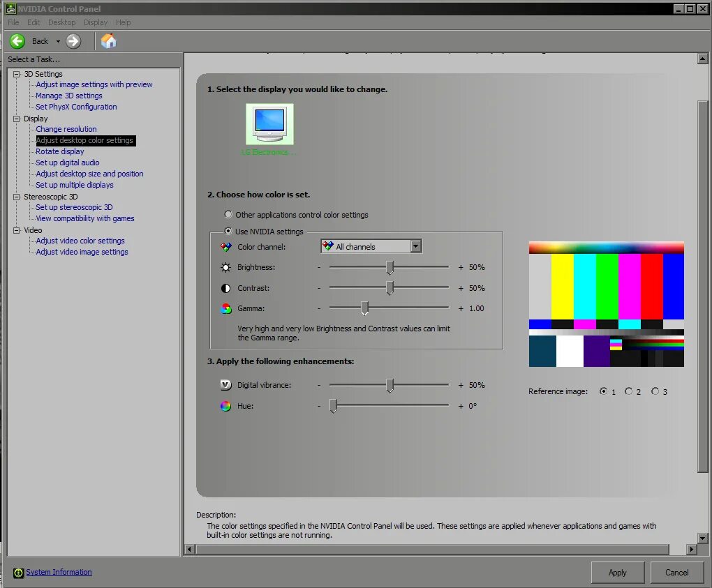Viewport: 712px width, 588px height.
Task: Click the Contrast half-circle icon
Action: point(225,288)
